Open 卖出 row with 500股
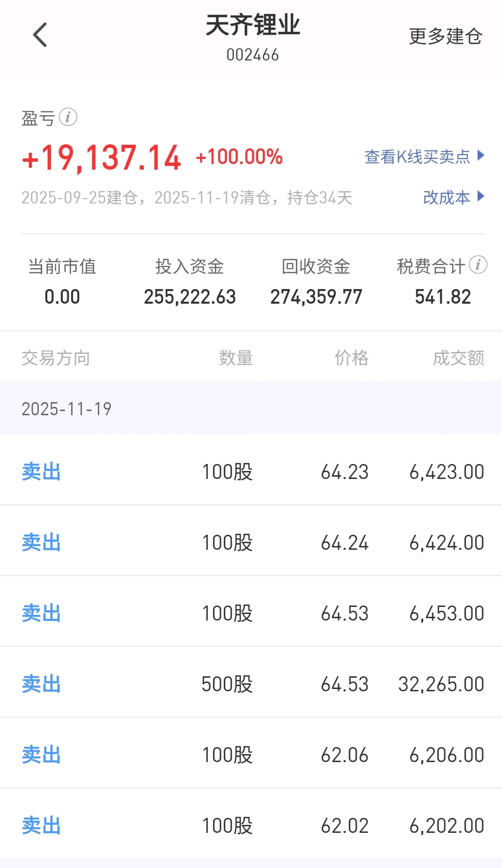Image resolution: width=502 pixels, height=868 pixels. click(x=251, y=682)
